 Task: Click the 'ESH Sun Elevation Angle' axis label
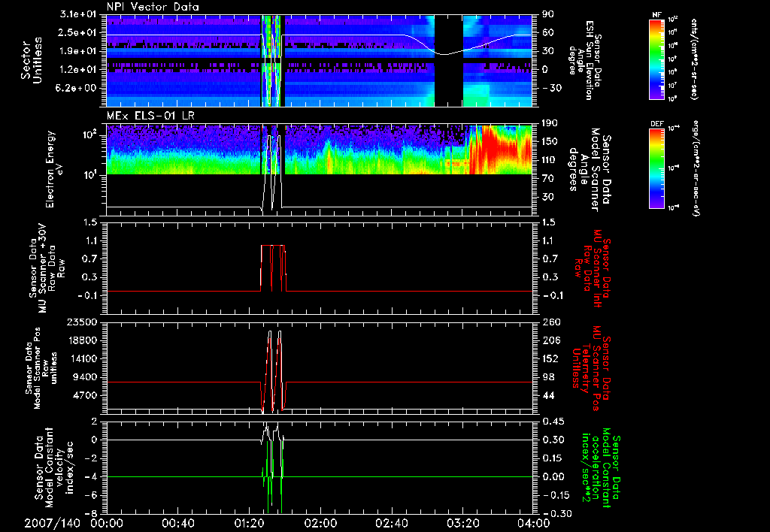coord(584,60)
